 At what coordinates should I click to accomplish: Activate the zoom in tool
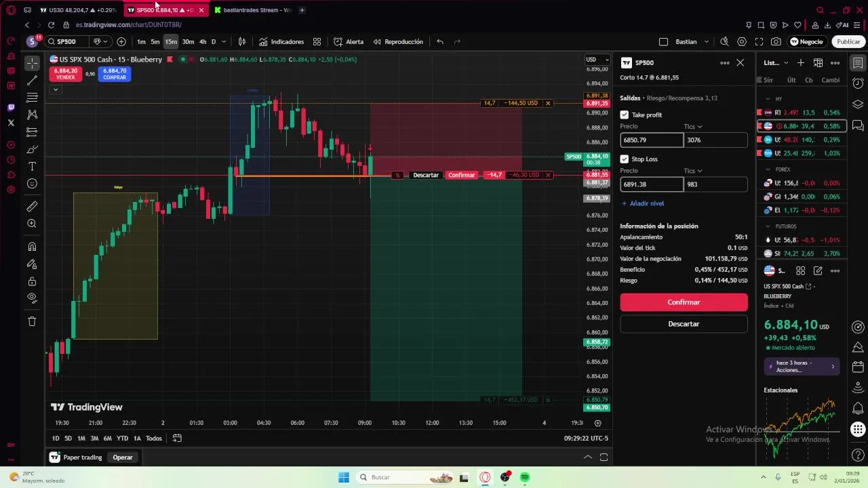coord(32,224)
